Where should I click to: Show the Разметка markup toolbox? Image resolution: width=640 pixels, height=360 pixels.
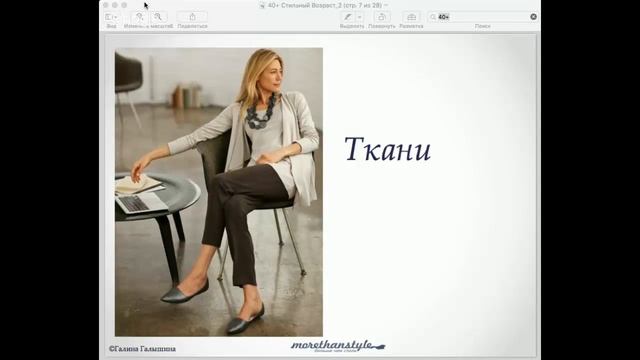click(x=411, y=17)
